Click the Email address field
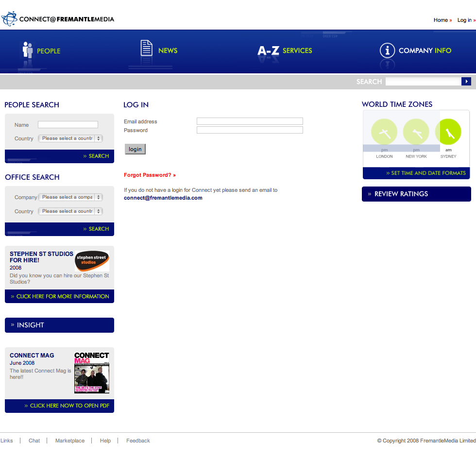This screenshot has width=476, height=459. (250, 121)
